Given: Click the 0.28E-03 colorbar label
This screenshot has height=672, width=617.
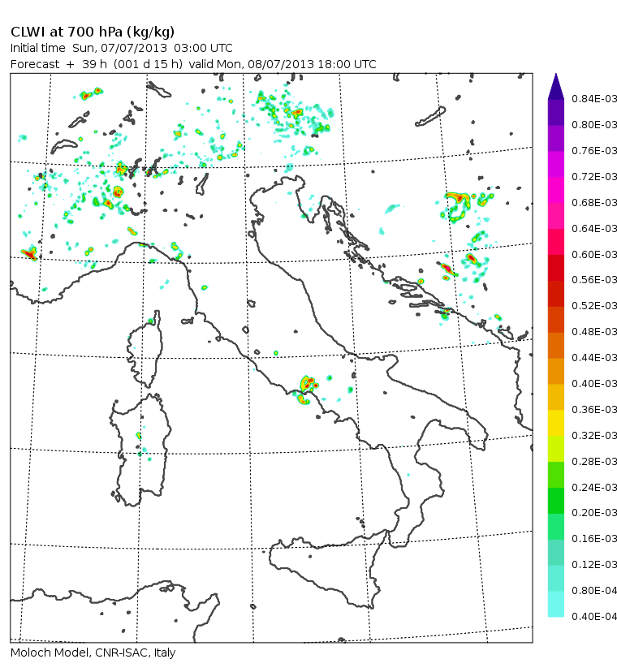Looking at the screenshot, I should coord(594,462).
